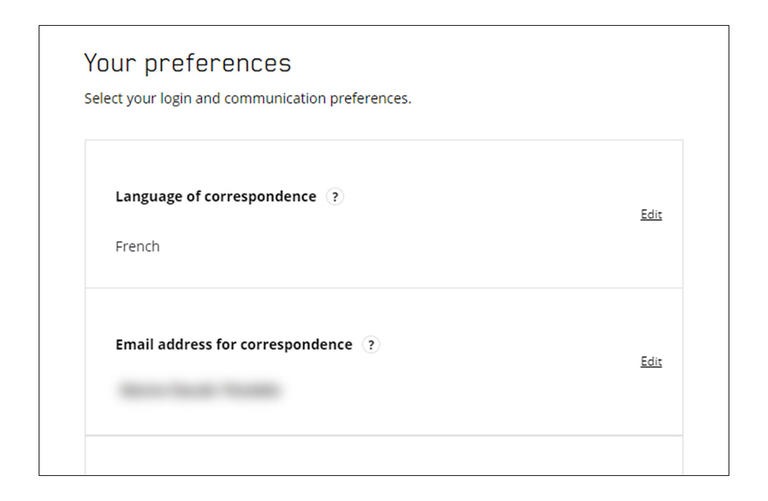Click the Language of correspondence label

(215, 197)
